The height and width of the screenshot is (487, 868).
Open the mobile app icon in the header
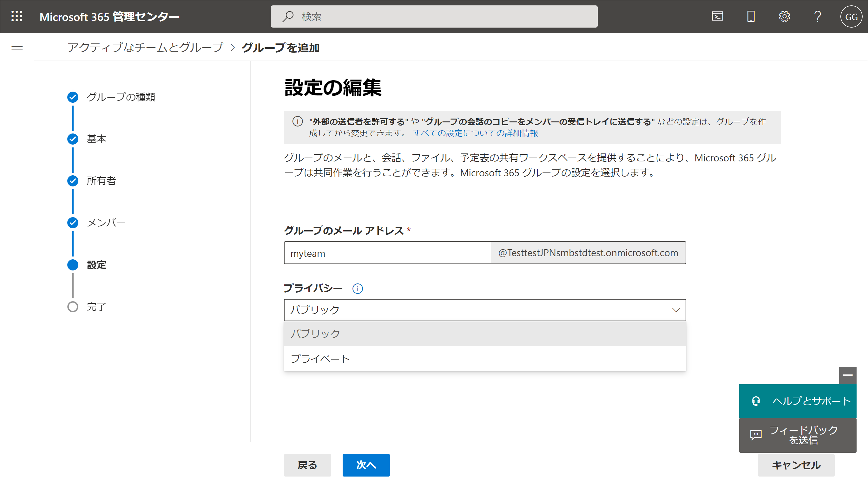coord(751,16)
